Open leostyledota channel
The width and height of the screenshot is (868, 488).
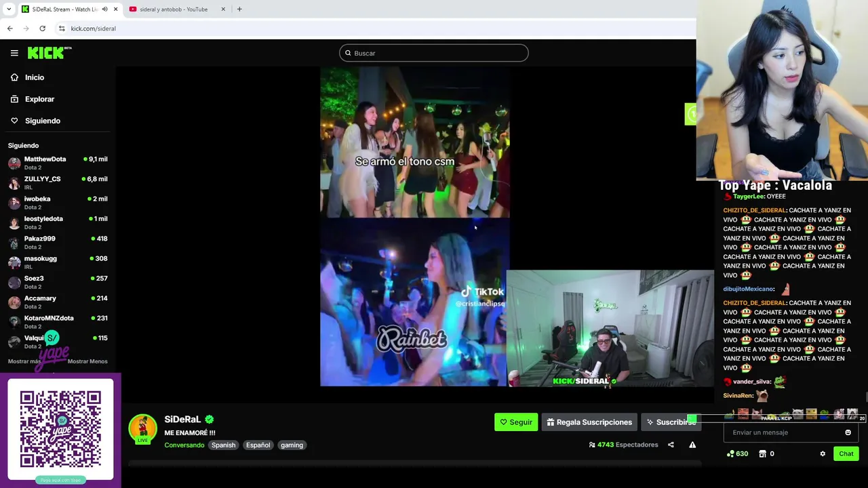tap(58, 222)
